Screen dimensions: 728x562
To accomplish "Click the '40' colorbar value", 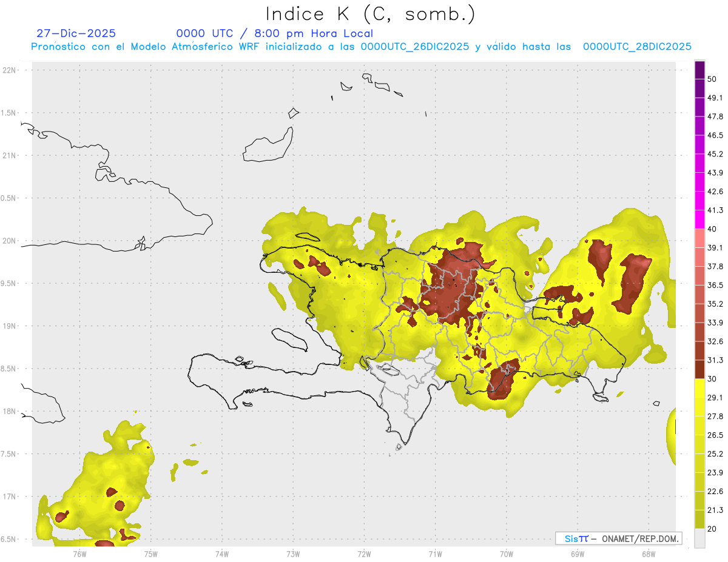I will [x=712, y=229].
